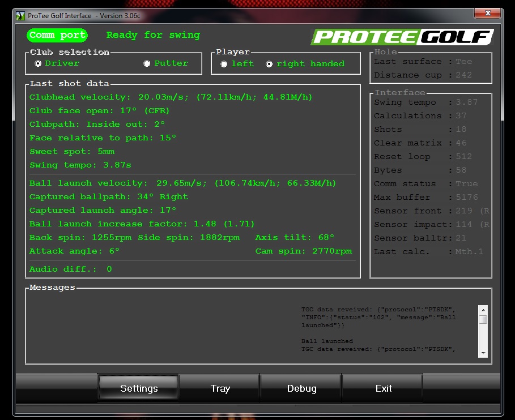
Task: Click 'Cam spin: 2770rpm' value
Action: tap(304, 251)
